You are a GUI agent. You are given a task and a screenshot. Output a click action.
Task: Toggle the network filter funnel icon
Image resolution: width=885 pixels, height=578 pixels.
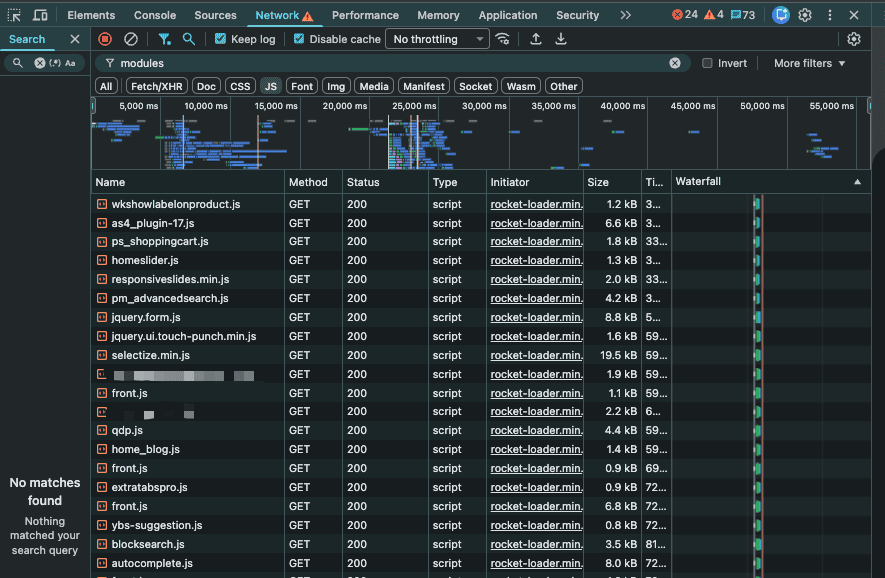point(164,39)
